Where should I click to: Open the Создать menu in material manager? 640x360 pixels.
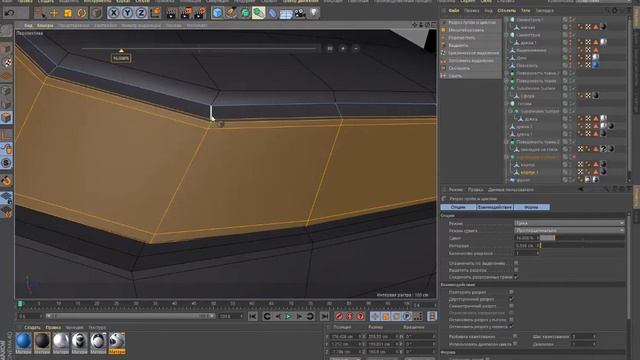click(x=32, y=327)
